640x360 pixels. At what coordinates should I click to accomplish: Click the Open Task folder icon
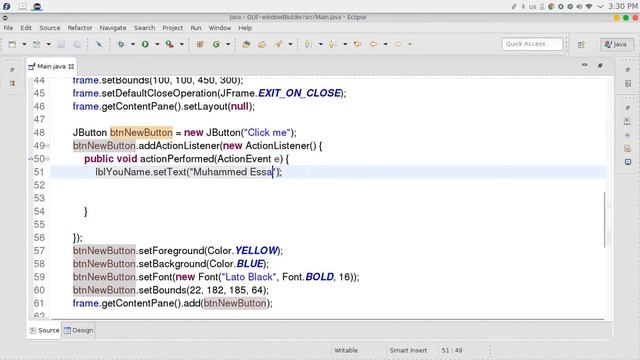262,44
